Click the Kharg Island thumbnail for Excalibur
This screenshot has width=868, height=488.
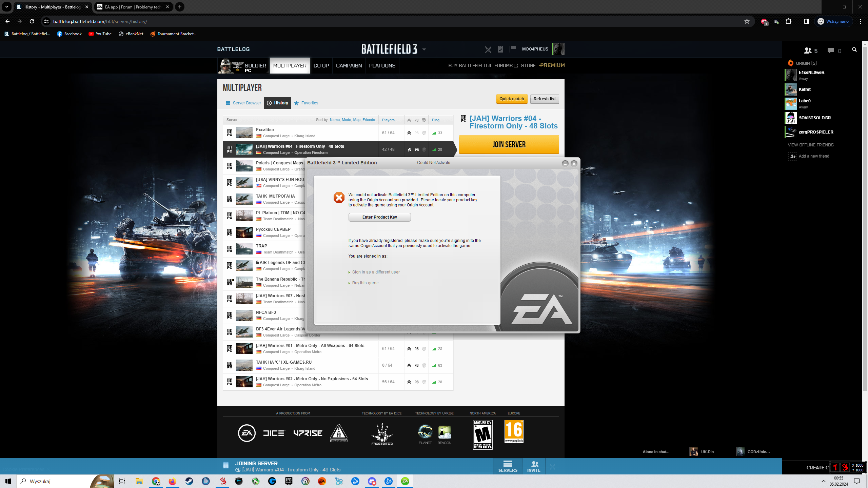pos(244,133)
